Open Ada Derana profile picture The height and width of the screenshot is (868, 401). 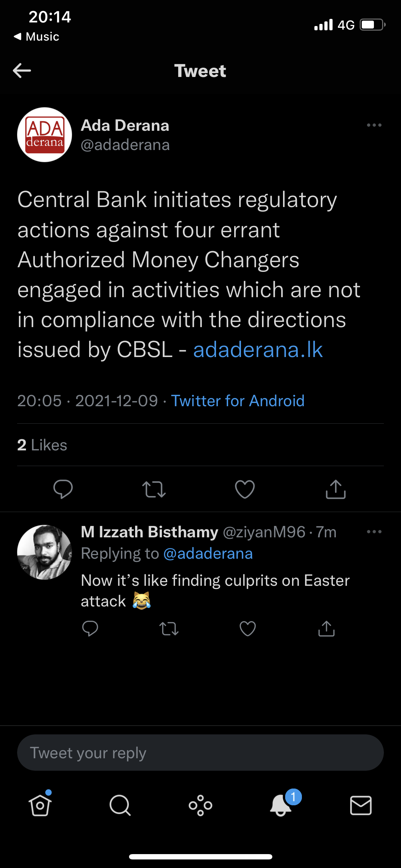pyautogui.click(x=45, y=135)
